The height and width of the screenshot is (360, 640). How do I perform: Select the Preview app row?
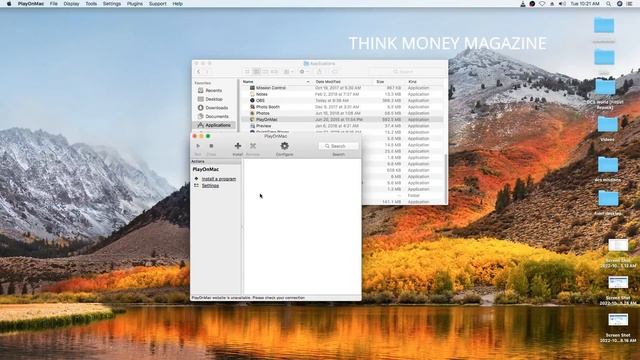coord(342,126)
